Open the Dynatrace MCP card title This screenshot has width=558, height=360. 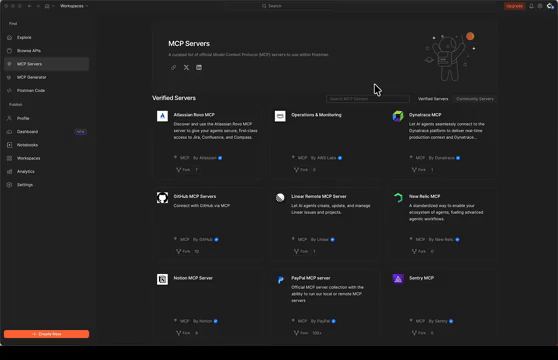pos(425,115)
